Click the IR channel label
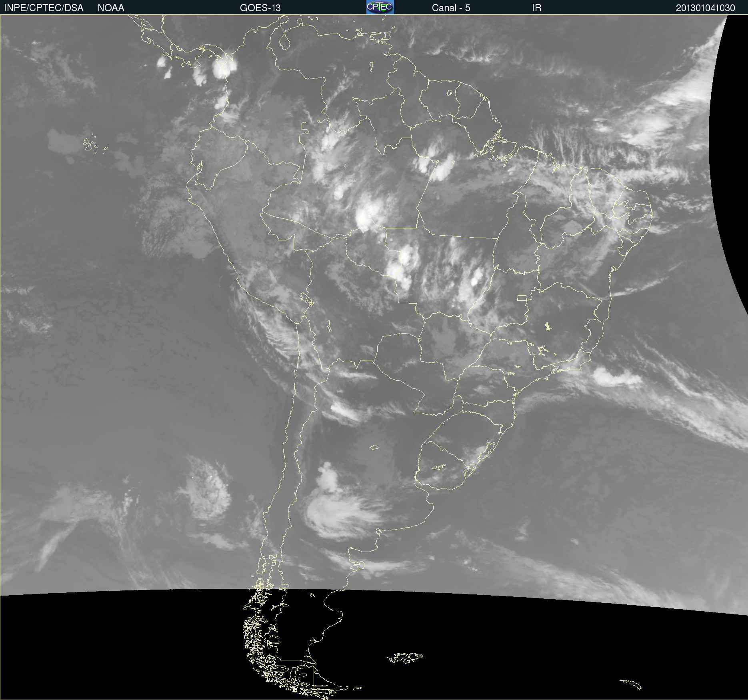The image size is (748, 700). 536,8
